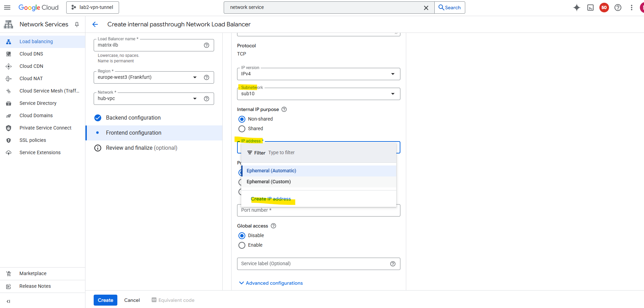Open the Subnetwork dropdown
644x308 pixels.
(318, 94)
